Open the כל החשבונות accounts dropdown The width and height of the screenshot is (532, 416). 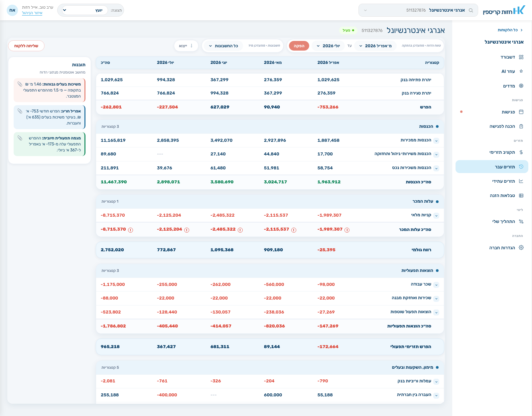point(223,46)
